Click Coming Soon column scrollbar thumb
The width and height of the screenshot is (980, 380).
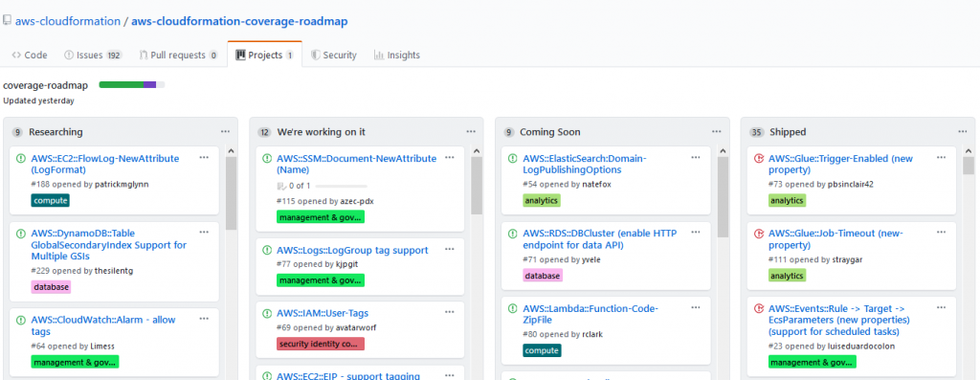pos(724,197)
